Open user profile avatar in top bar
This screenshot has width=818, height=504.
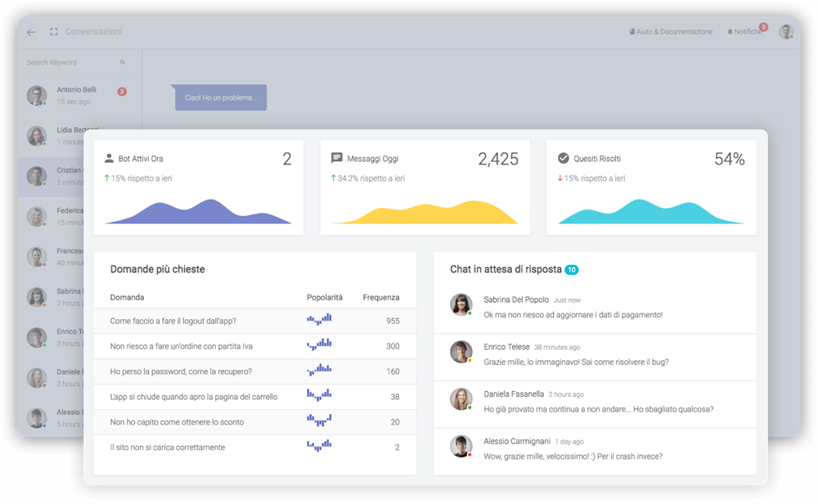[786, 31]
